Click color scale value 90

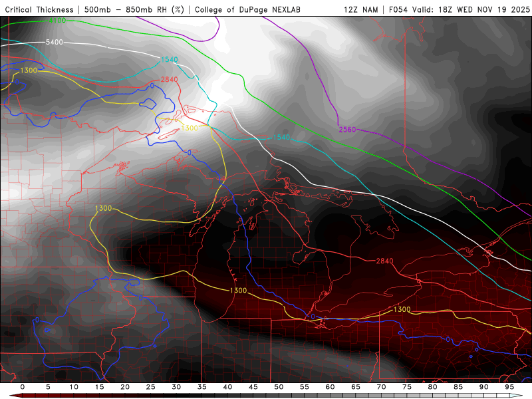pos(484,387)
